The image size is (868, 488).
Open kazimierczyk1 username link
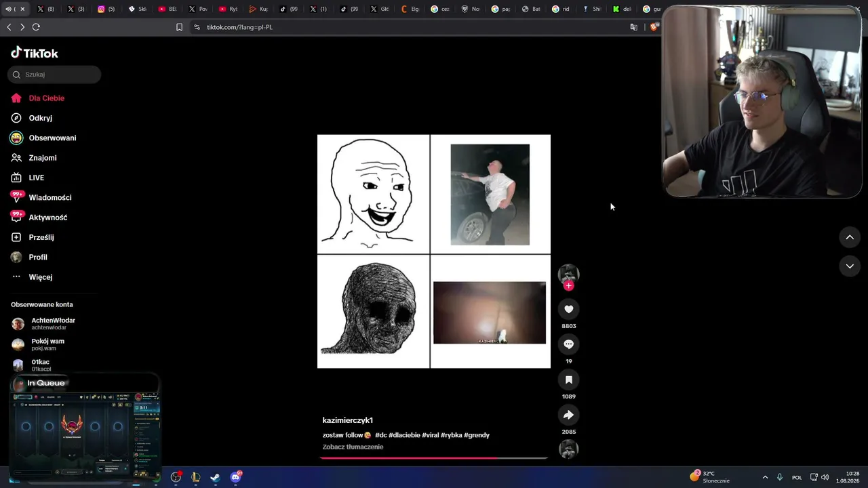pyautogui.click(x=348, y=420)
